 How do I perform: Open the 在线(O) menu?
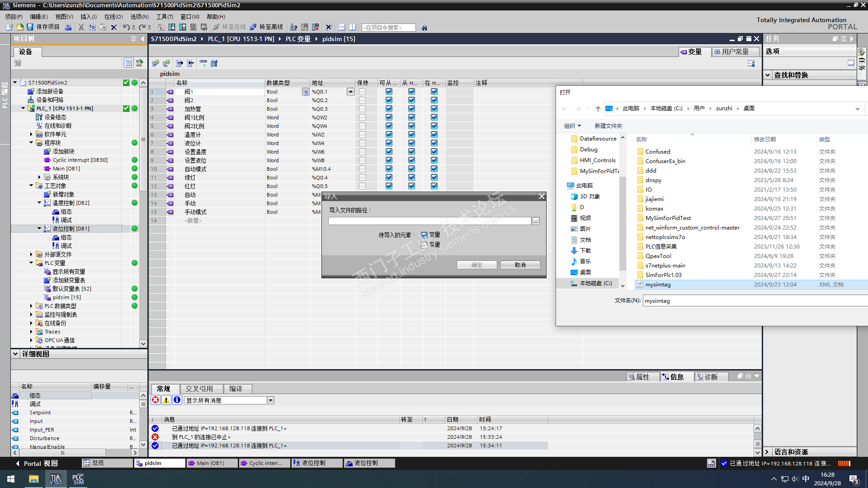[113, 17]
